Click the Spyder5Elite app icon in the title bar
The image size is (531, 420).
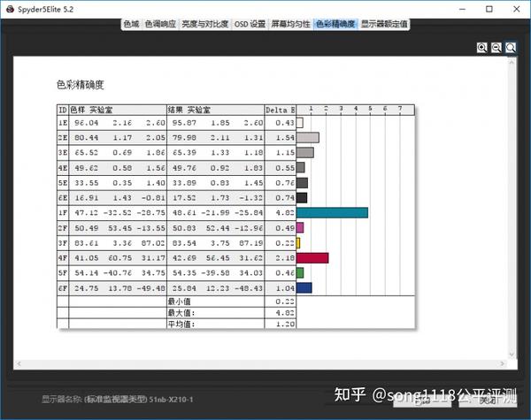[10, 9]
